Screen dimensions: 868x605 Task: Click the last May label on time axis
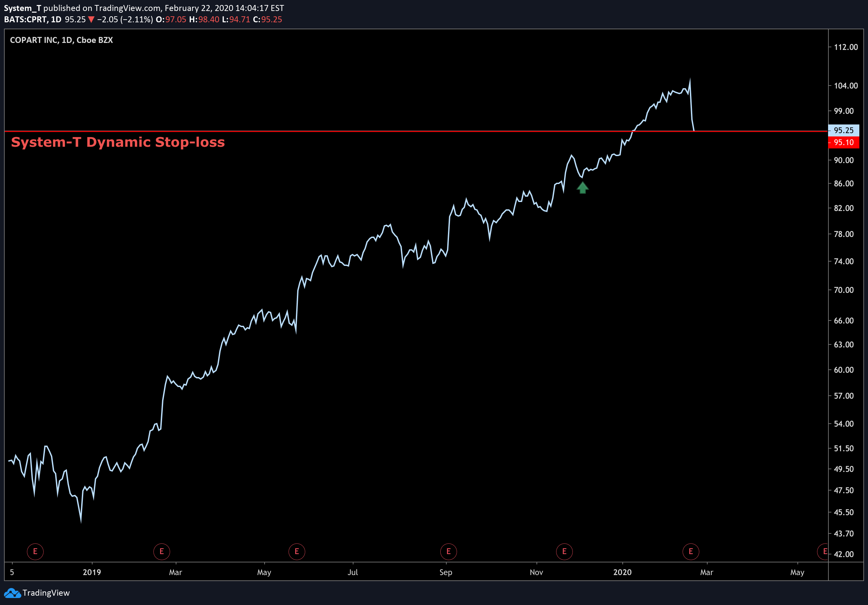tap(797, 572)
